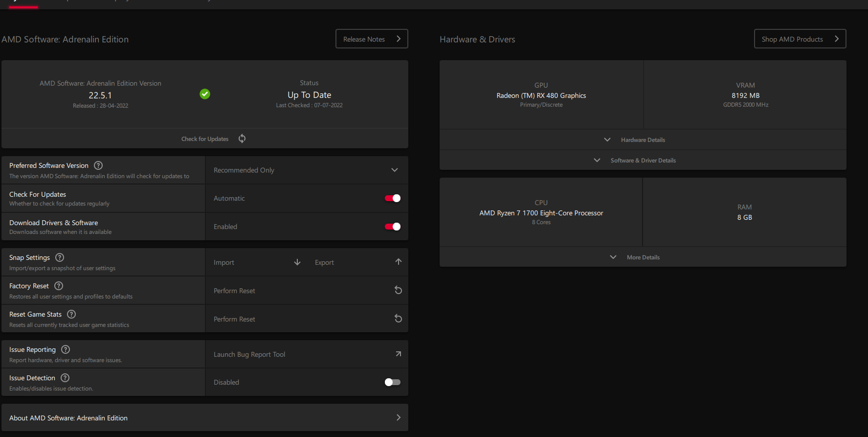Click Radeon (TM) RX 480 Graphics text

[541, 95]
